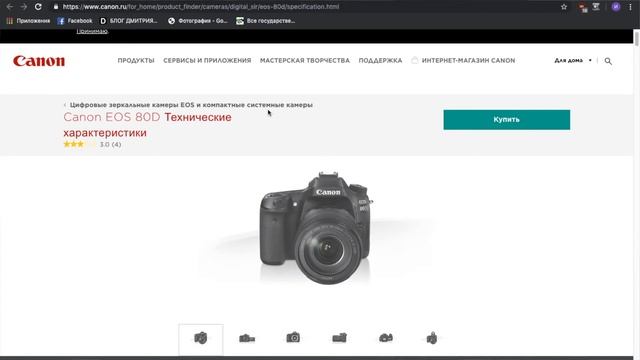This screenshot has width=640, height=360.
Task: Open the browser profile avatar
Action: point(616,7)
